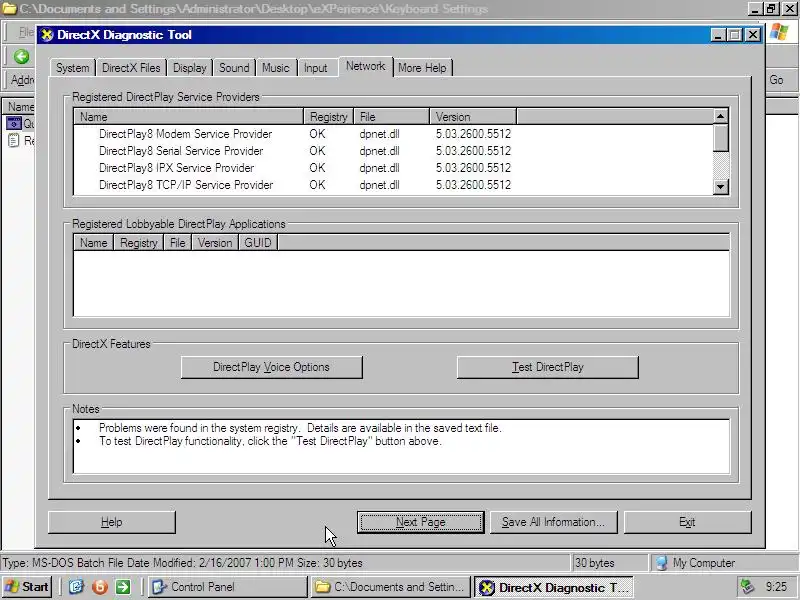The width and height of the screenshot is (800, 600).
Task: Select the Network tab
Action: point(365,66)
